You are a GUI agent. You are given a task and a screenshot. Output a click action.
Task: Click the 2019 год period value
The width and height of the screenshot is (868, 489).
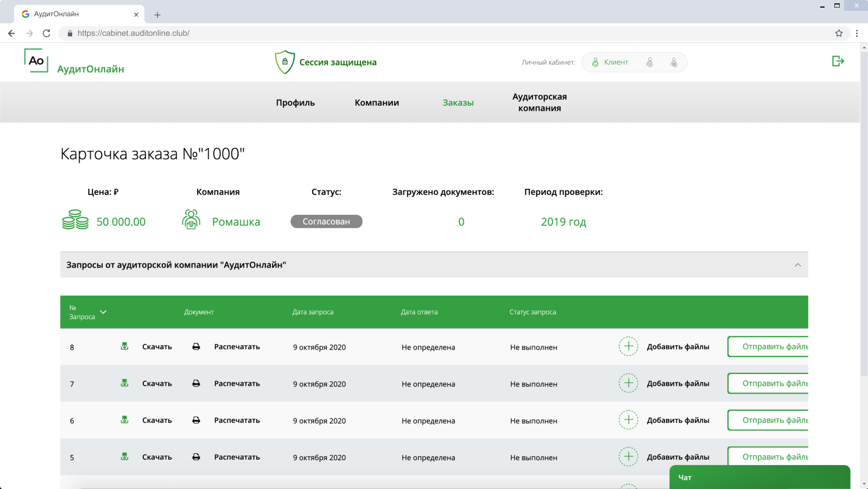click(563, 221)
